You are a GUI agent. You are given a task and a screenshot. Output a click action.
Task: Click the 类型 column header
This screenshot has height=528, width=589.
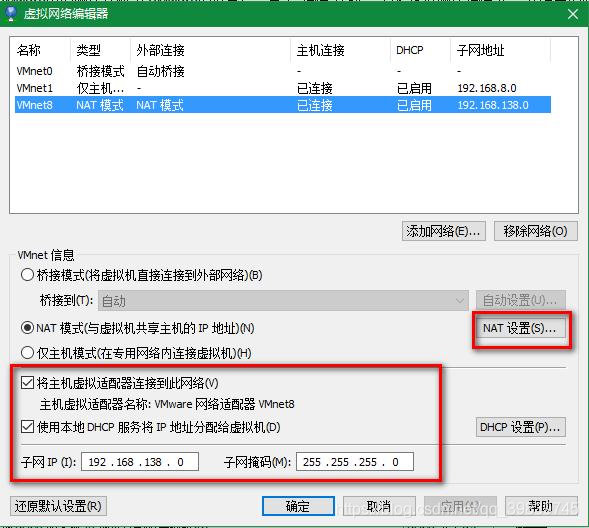tap(100, 50)
